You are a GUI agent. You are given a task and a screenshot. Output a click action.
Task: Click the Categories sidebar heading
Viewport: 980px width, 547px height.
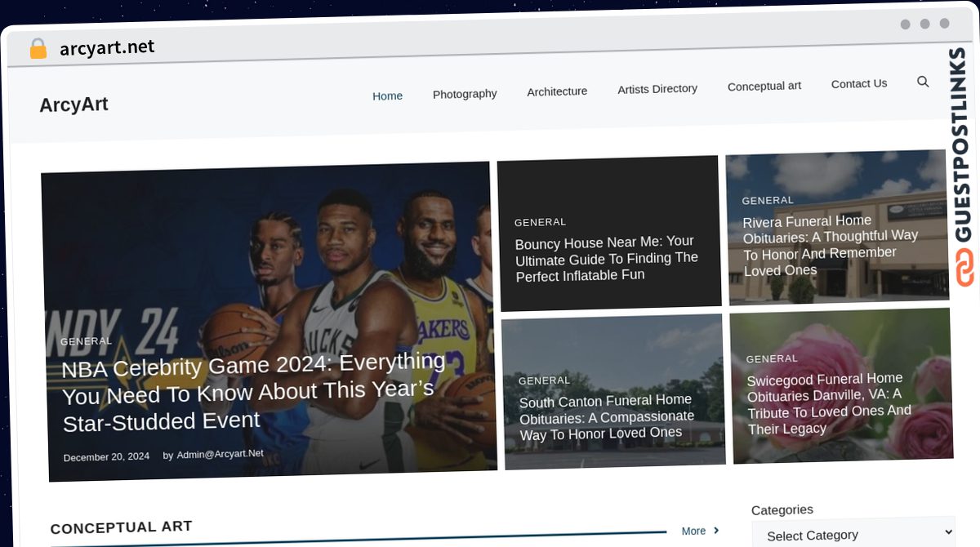782,510
